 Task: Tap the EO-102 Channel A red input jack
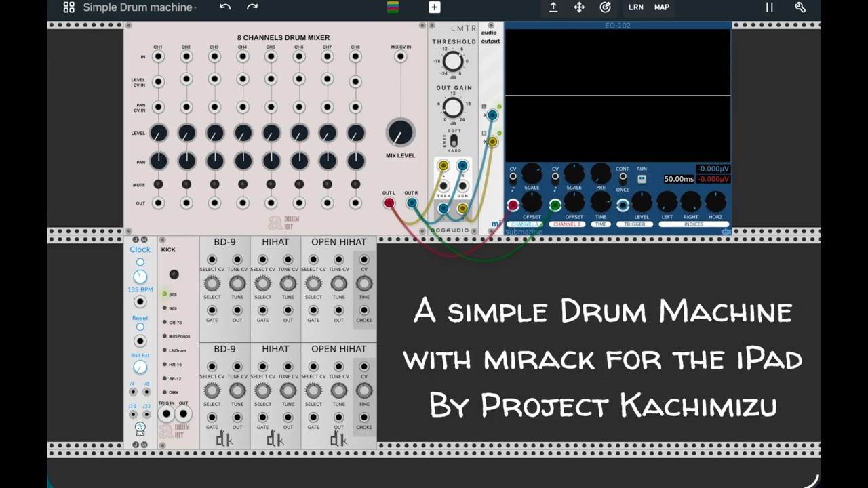coord(513,205)
